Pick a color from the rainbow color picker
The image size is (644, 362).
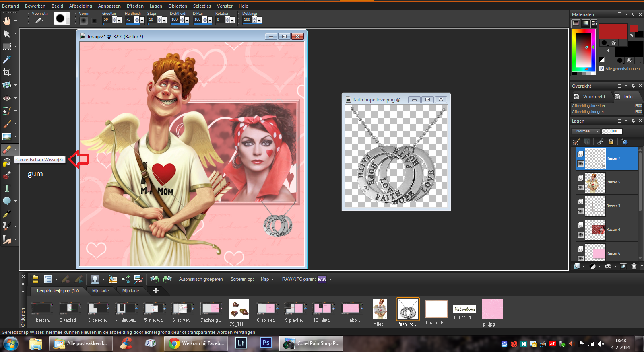(x=583, y=50)
